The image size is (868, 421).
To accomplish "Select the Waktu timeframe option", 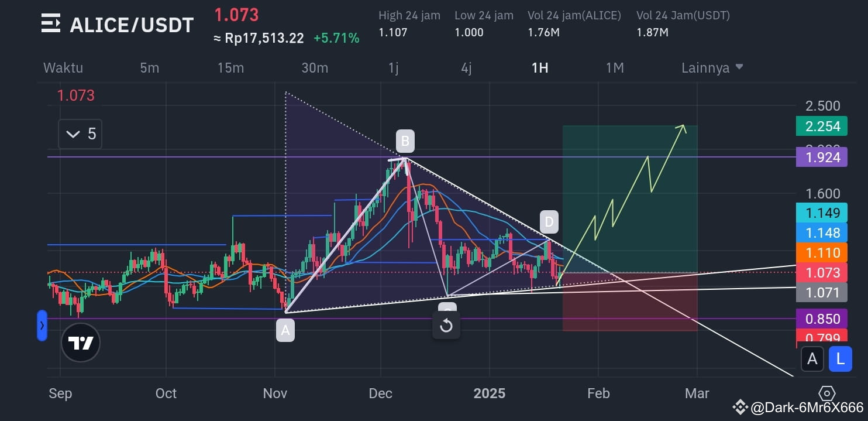I will (x=63, y=67).
